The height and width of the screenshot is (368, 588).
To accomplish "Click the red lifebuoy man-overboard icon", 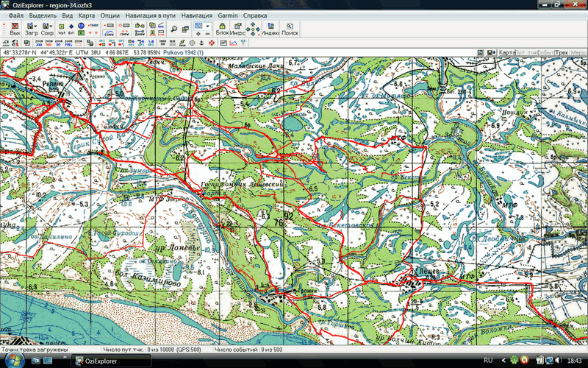I will (212, 43).
